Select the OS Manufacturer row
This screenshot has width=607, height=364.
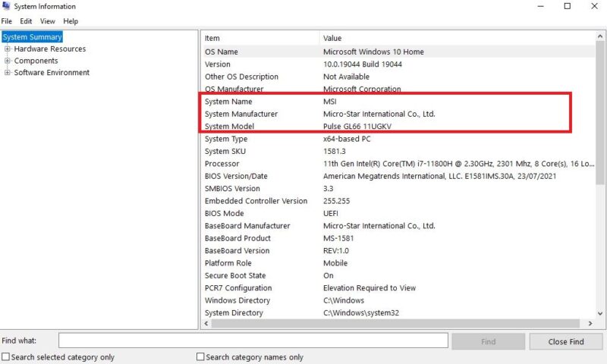coord(399,89)
